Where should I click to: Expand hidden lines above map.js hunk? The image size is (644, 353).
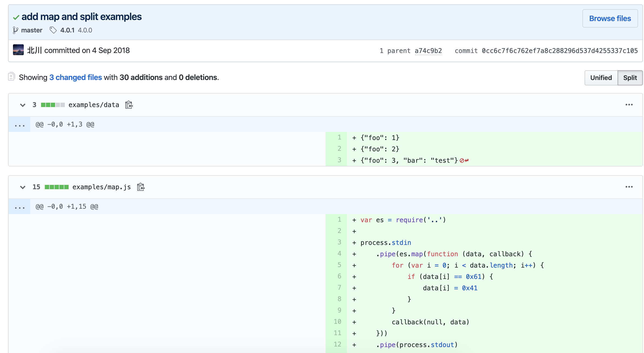coord(19,207)
